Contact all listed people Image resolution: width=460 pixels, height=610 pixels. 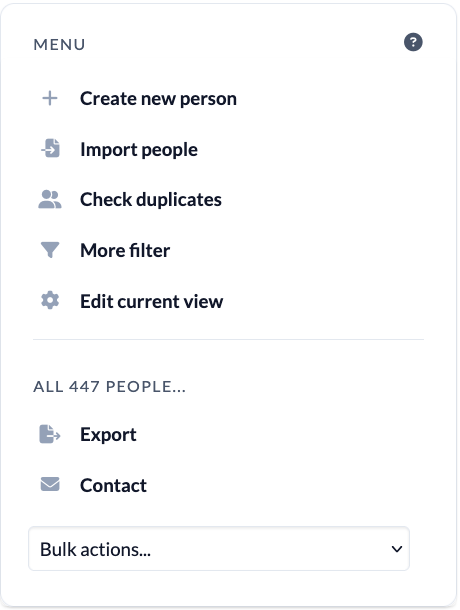[113, 486]
